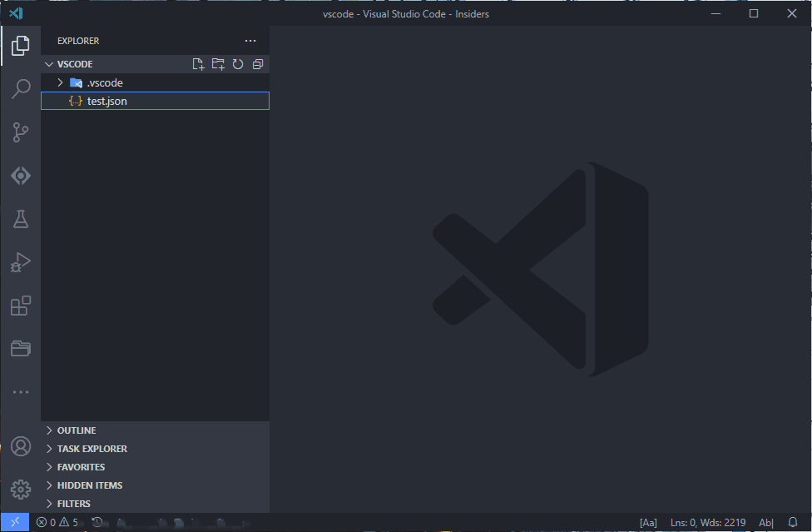Open the Accounts icon in activity bar

[20, 446]
